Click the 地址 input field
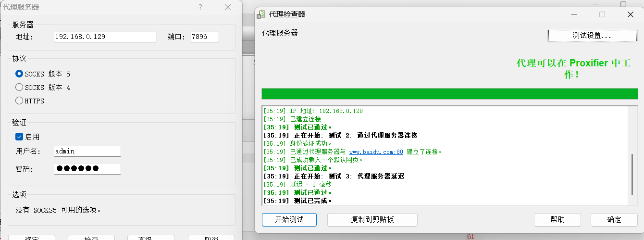644x240 pixels. point(105,37)
